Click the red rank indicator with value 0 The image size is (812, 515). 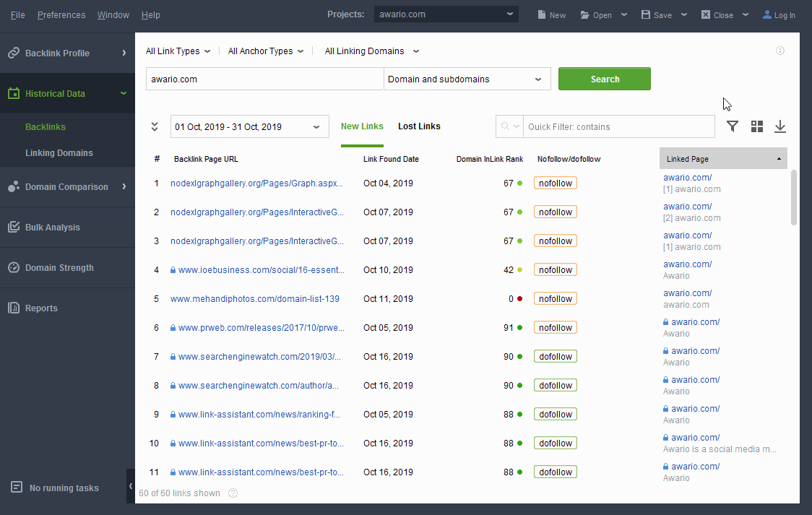pos(519,298)
